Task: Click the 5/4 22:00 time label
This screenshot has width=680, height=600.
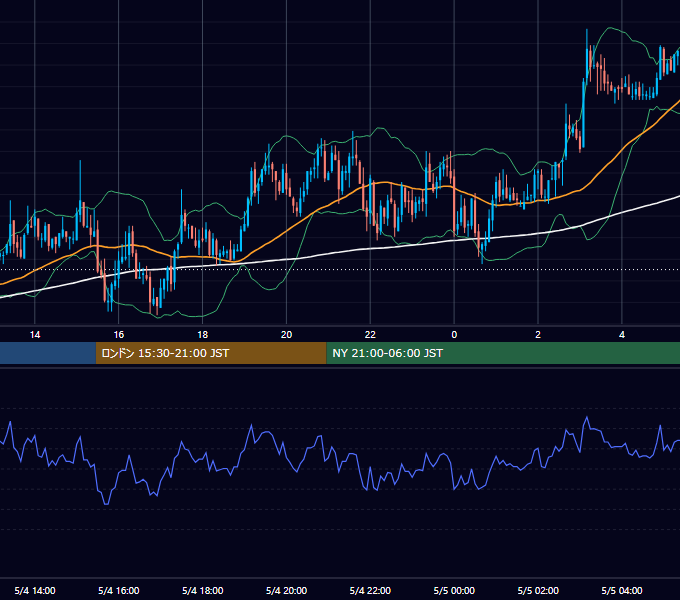Action: [x=370, y=590]
